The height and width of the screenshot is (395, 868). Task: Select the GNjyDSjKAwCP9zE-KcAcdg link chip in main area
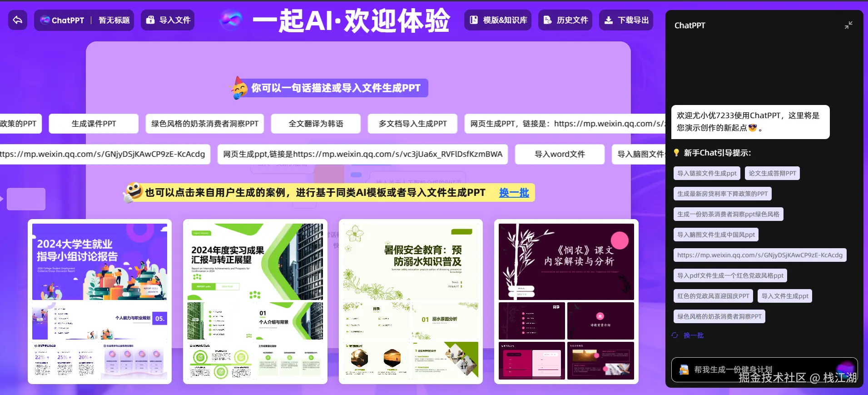[105, 154]
